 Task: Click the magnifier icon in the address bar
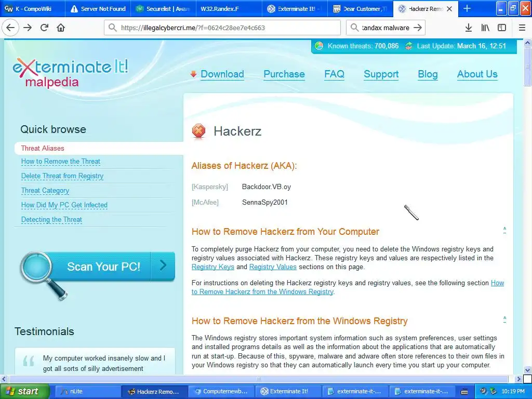[x=113, y=28]
